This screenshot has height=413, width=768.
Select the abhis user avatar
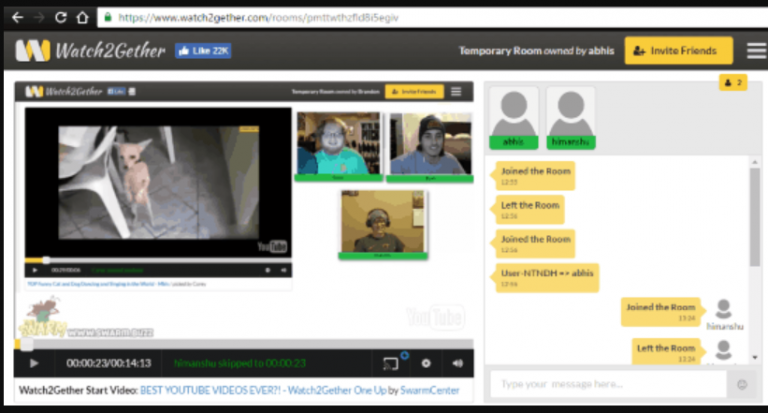tap(513, 118)
